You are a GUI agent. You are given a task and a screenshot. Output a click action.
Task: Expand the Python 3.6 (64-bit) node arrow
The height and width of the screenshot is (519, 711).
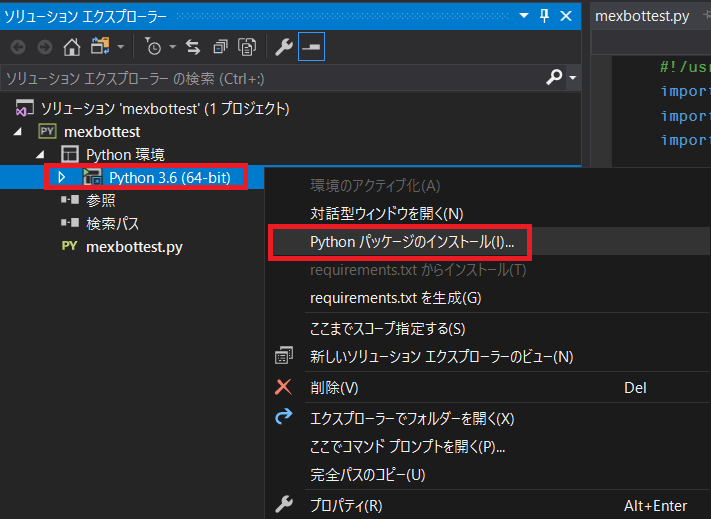click(x=61, y=177)
